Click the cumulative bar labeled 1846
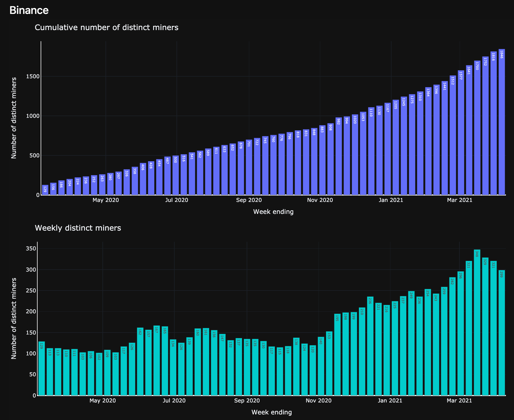The height and width of the screenshot is (420, 514). click(x=502, y=122)
